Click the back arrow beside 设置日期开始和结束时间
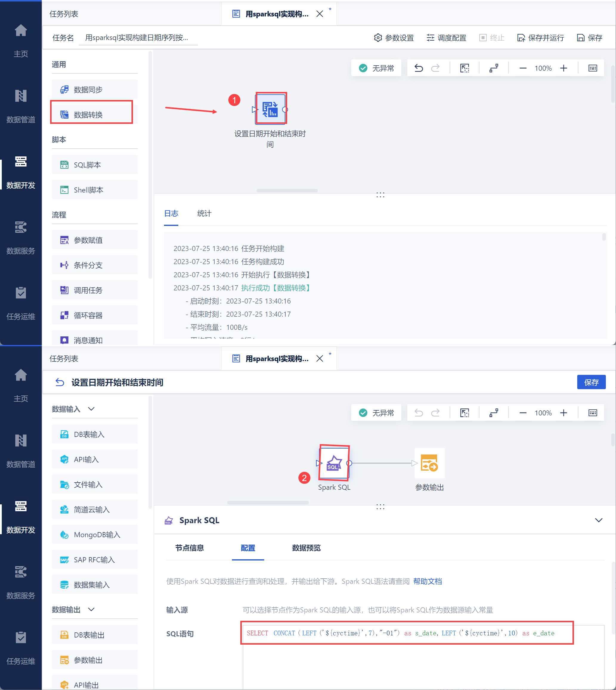The width and height of the screenshot is (616, 690). tap(60, 382)
